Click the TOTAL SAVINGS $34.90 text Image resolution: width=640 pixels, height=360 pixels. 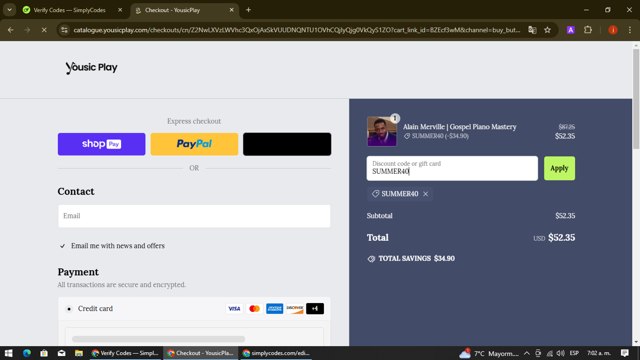pos(416,259)
